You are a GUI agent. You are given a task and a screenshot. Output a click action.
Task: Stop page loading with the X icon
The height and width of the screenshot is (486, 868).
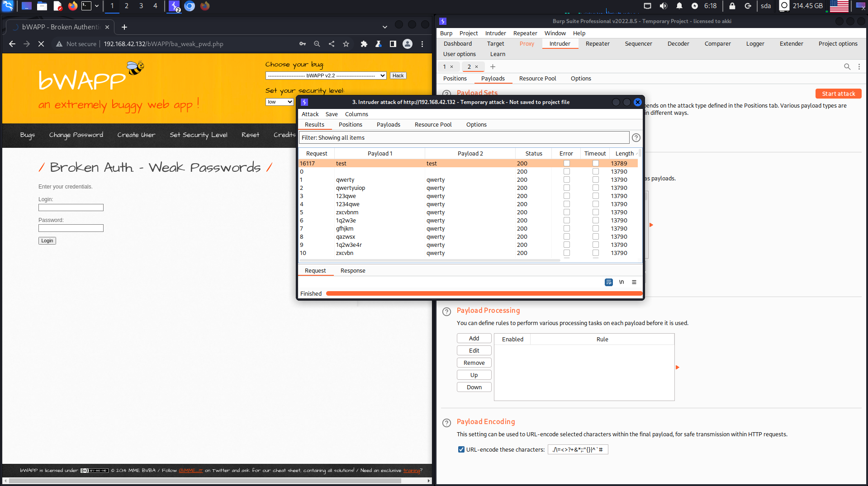(x=41, y=44)
